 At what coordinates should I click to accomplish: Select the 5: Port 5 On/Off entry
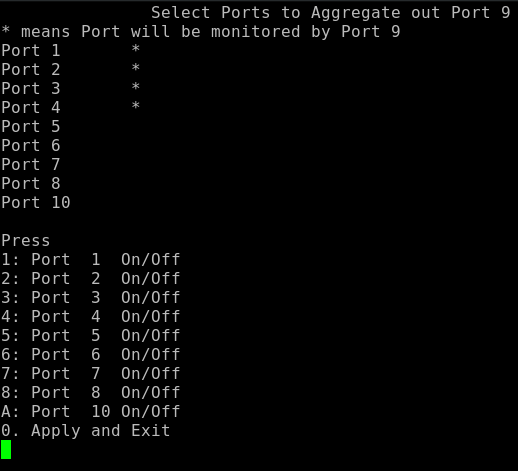coord(91,335)
